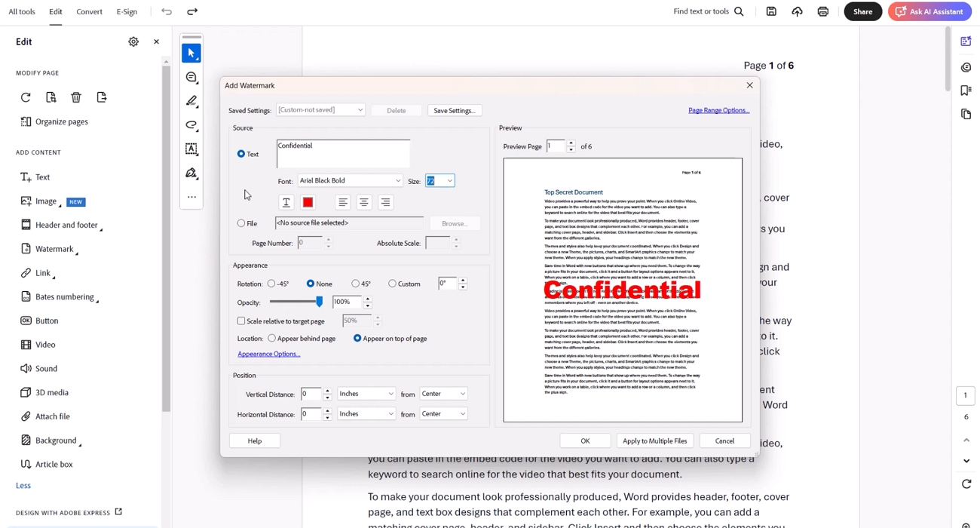Align watermark text center
Image resolution: width=980 pixels, height=528 pixels.
[x=364, y=202]
